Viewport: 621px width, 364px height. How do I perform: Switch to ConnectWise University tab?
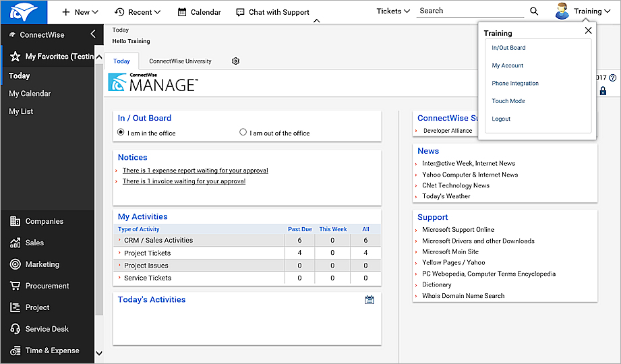click(x=180, y=61)
